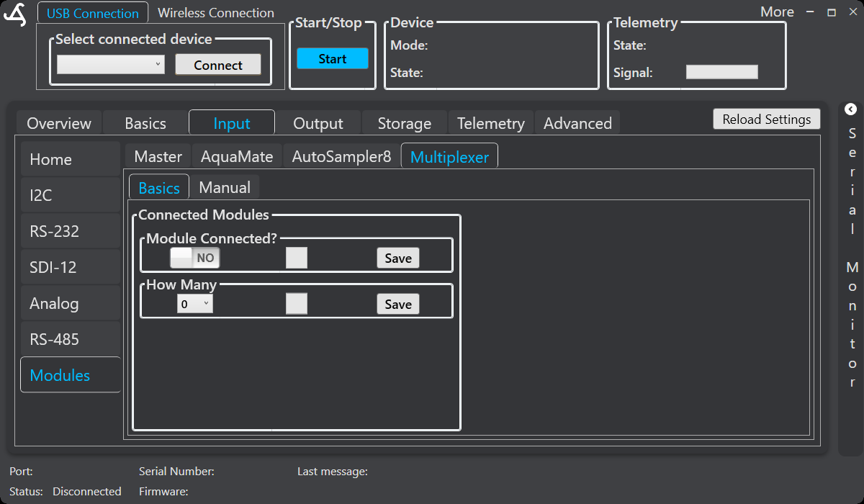Select the AutoSampler8 module tab
Viewport: 864px width, 504px height.
coord(341,156)
